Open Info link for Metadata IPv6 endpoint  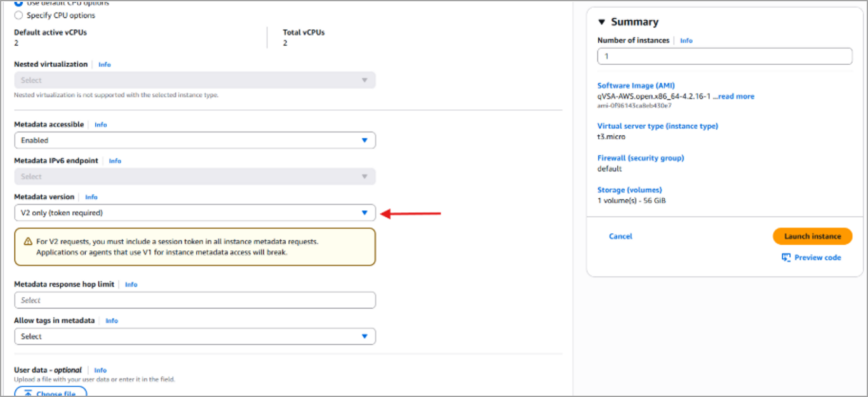tap(115, 161)
